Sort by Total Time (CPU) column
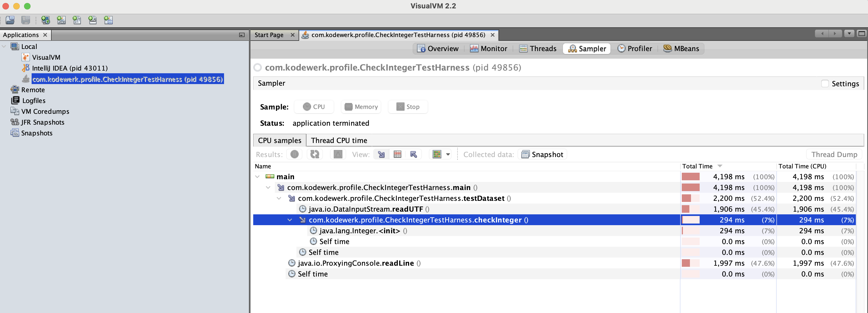868x313 pixels. click(802, 166)
